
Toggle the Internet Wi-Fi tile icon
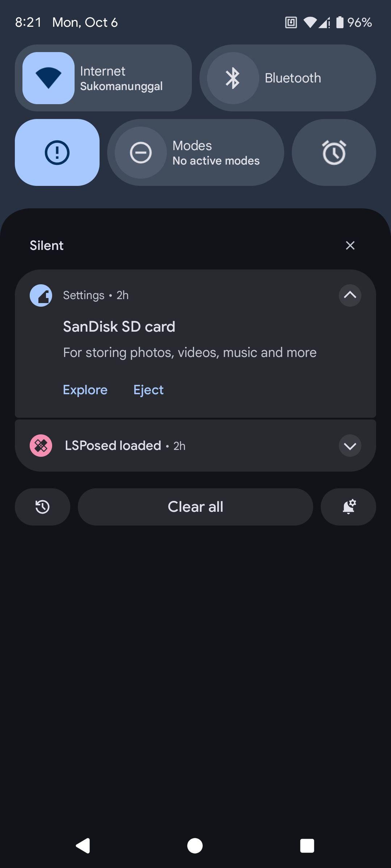pyautogui.click(x=49, y=78)
